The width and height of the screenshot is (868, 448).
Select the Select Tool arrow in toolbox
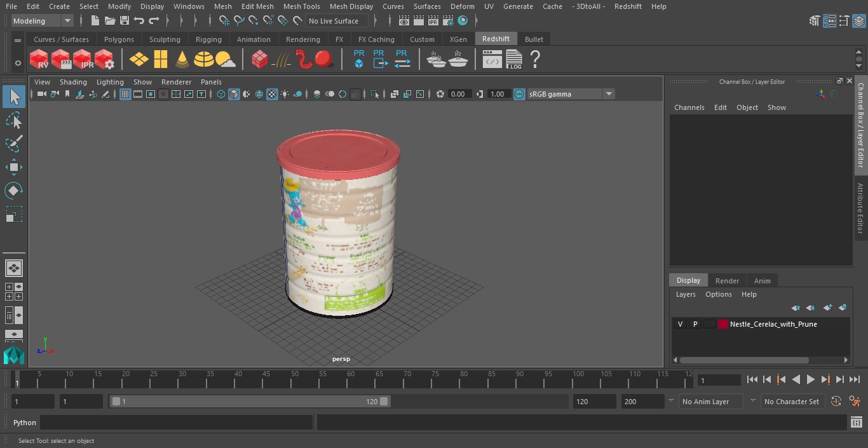(x=14, y=97)
